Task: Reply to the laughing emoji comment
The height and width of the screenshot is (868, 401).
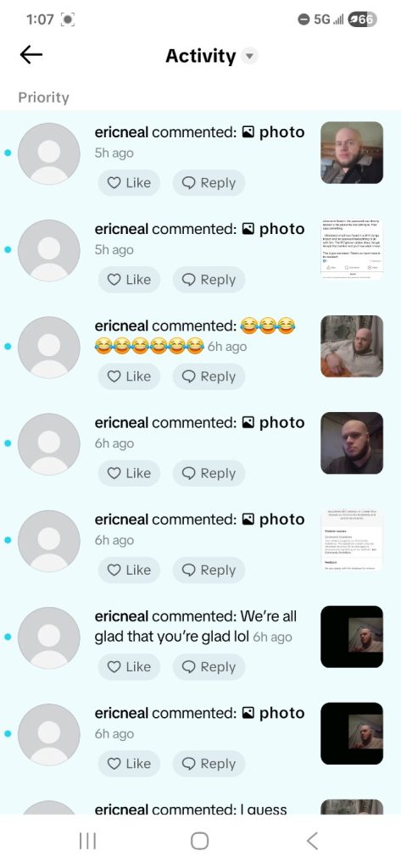Action: (209, 376)
